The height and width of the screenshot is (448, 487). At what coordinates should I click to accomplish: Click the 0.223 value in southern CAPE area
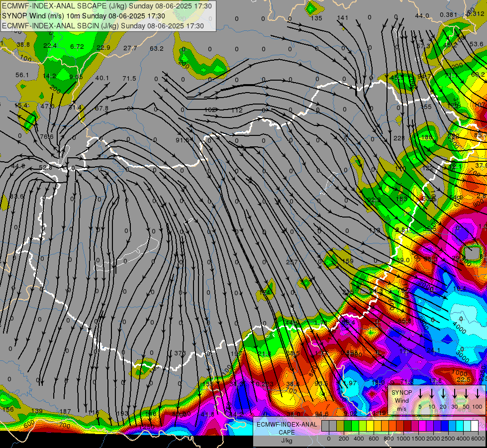tap(265, 384)
